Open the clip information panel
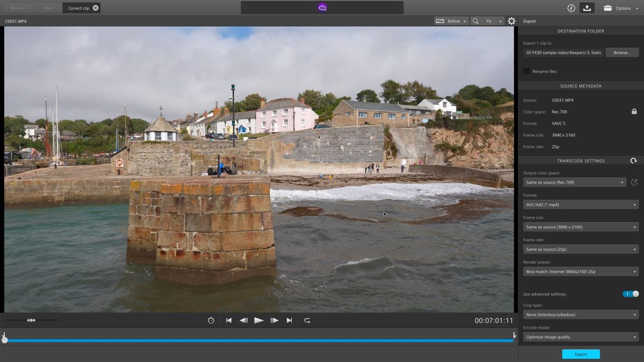The width and height of the screenshot is (644, 362). [x=570, y=8]
